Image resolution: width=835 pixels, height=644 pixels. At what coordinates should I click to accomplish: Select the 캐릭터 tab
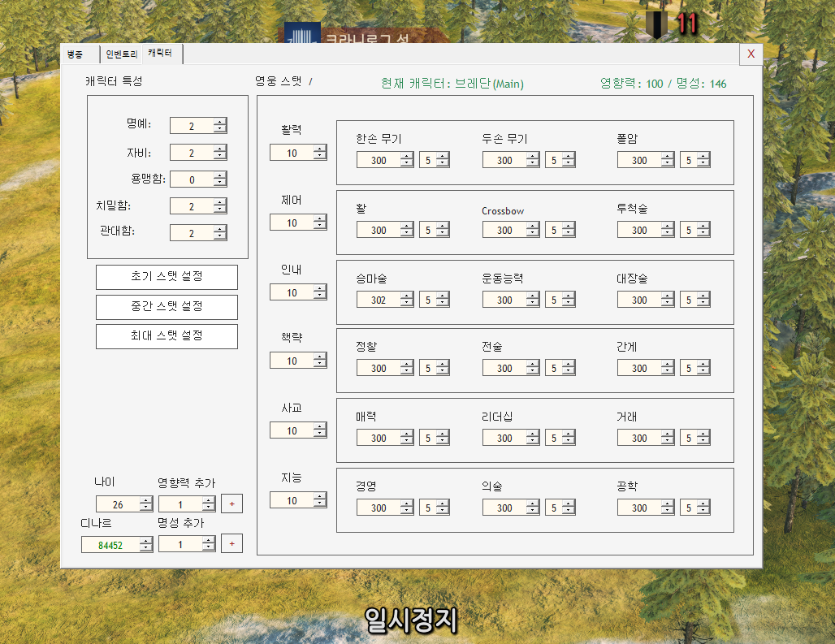click(x=162, y=54)
